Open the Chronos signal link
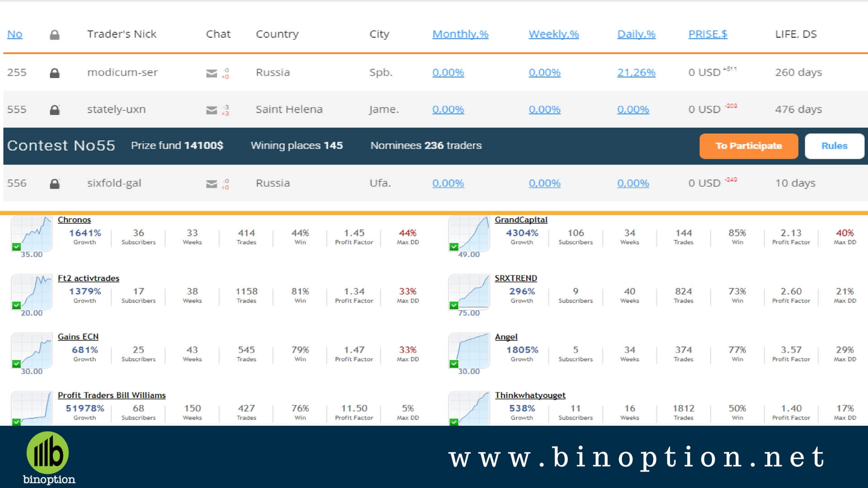Viewport: 868px width, 488px height. coord(74,220)
